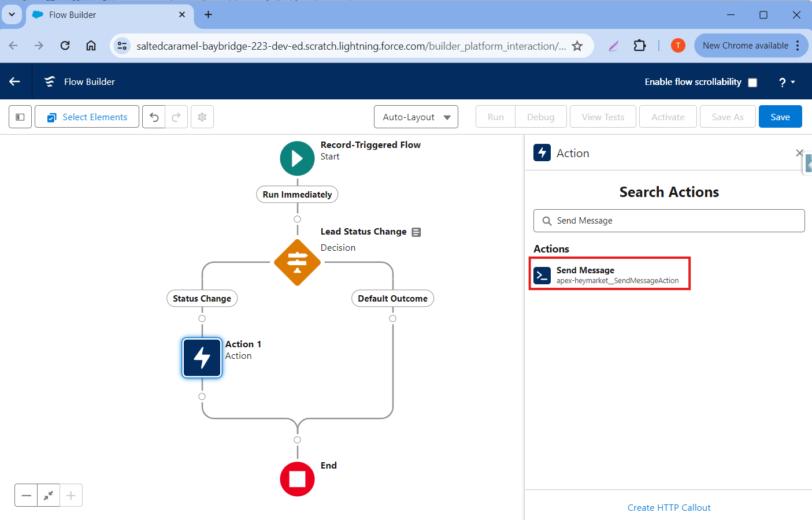Redo the last change

point(176,117)
